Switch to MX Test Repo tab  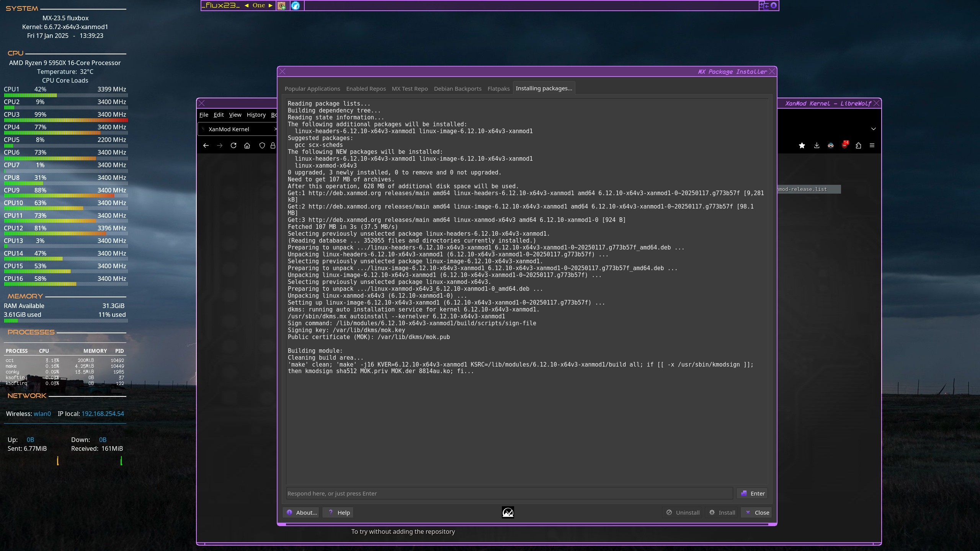point(410,89)
